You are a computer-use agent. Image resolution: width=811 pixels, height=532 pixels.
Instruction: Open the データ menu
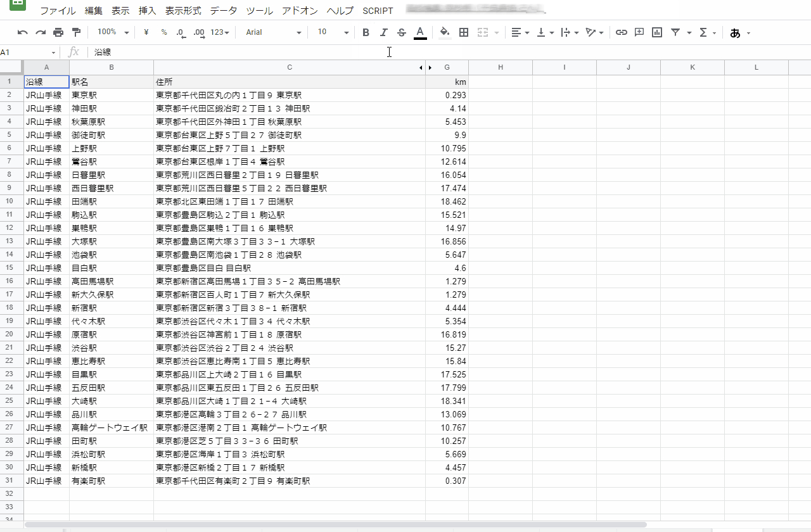coord(224,11)
